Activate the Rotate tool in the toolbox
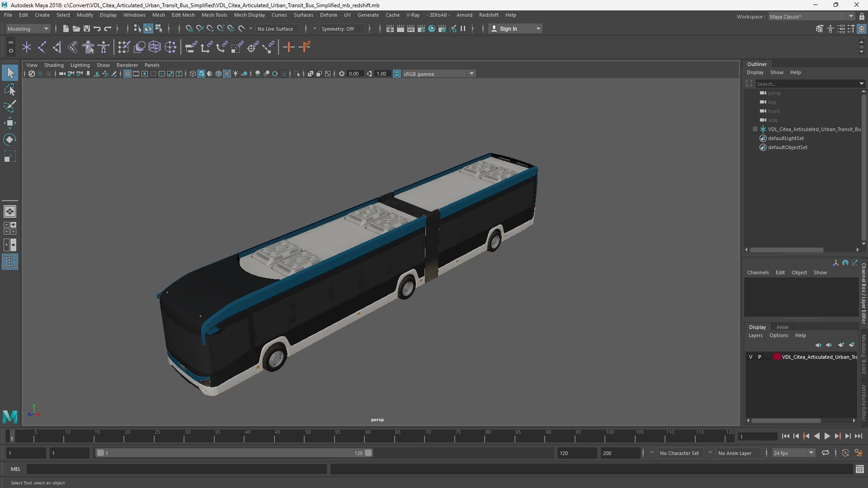 click(9, 140)
